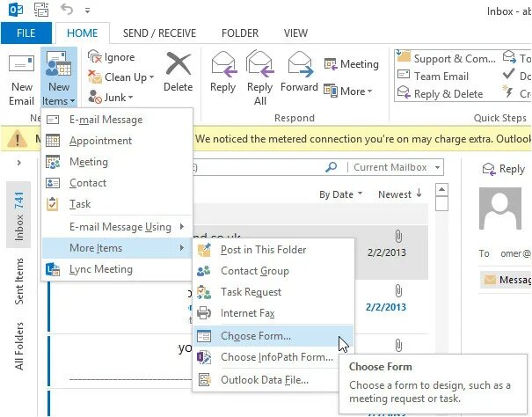Click the message list scroll up arrow

tap(441, 189)
